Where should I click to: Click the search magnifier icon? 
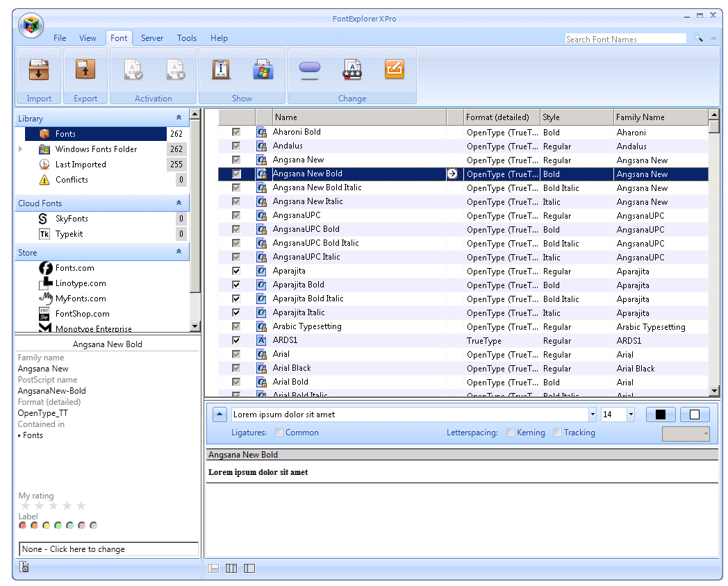[x=698, y=38]
